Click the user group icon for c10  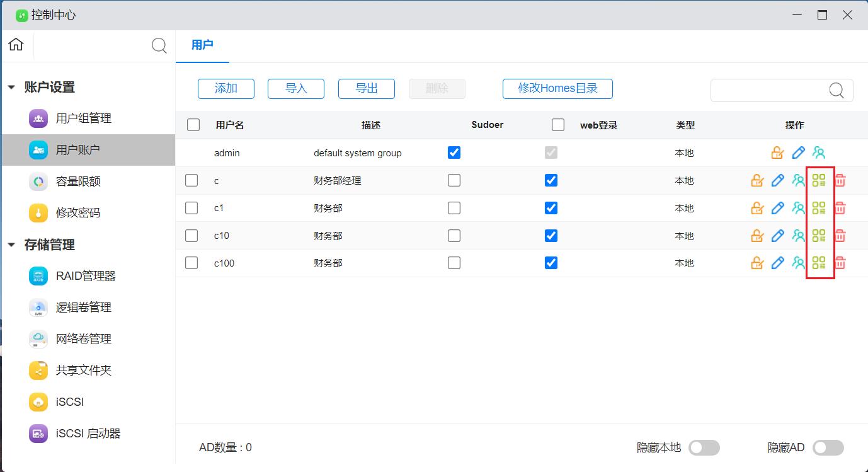(799, 236)
